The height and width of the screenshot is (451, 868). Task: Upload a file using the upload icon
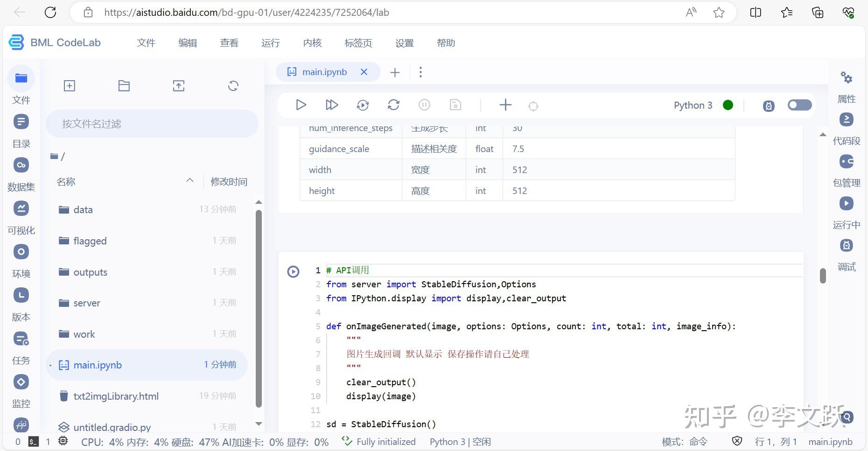click(178, 86)
